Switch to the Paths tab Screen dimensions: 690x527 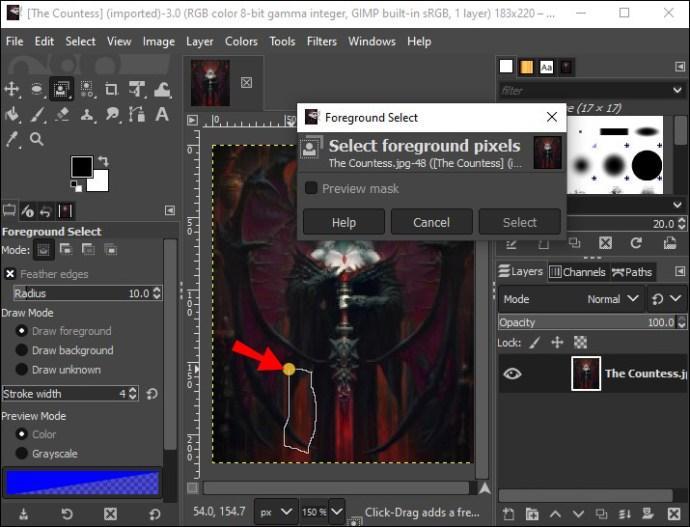tap(632, 272)
